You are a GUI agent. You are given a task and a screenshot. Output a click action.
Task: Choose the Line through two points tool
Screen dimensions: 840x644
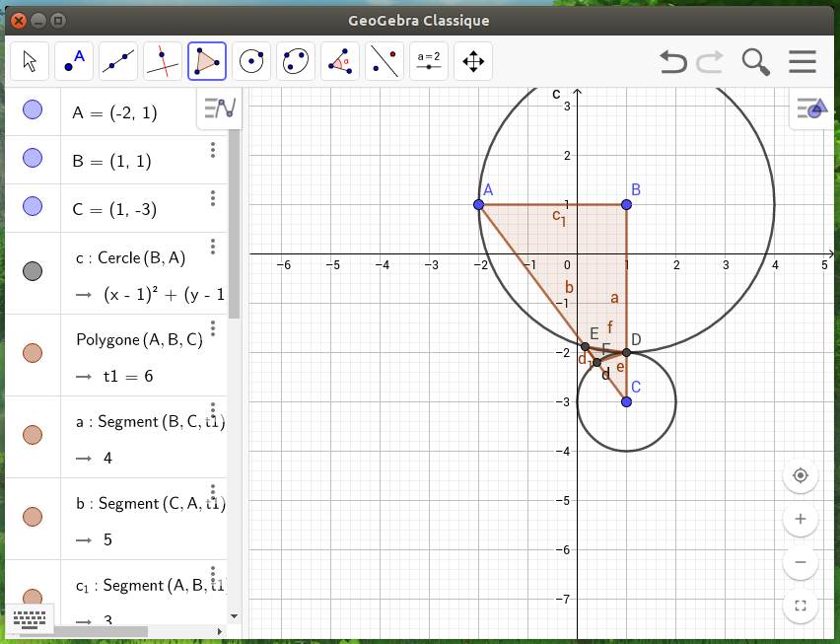pyautogui.click(x=118, y=61)
